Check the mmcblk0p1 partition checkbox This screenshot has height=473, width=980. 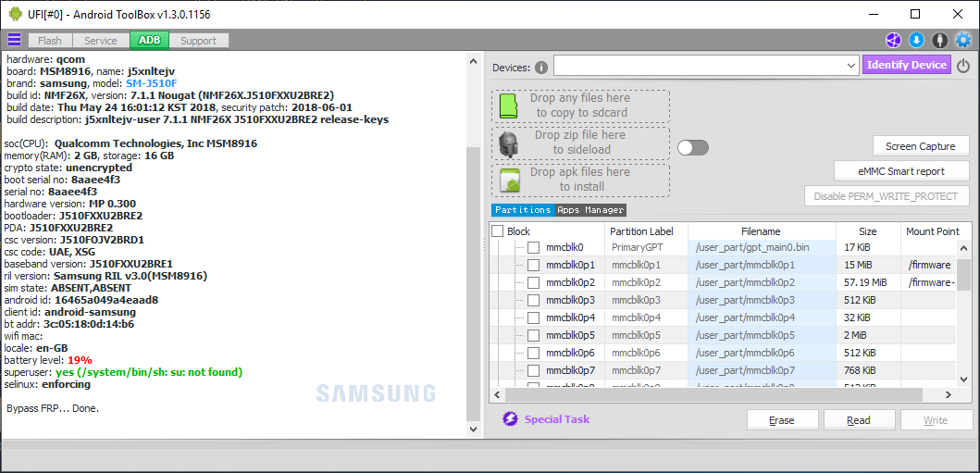(x=533, y=265)
